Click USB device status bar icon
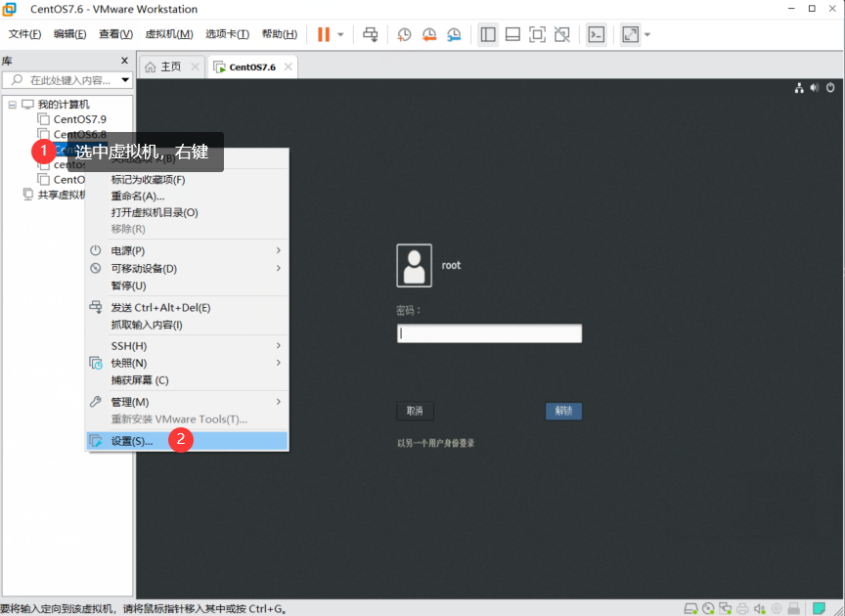The width and height of the screenshot is (845, 616). [x=793, y=608]
